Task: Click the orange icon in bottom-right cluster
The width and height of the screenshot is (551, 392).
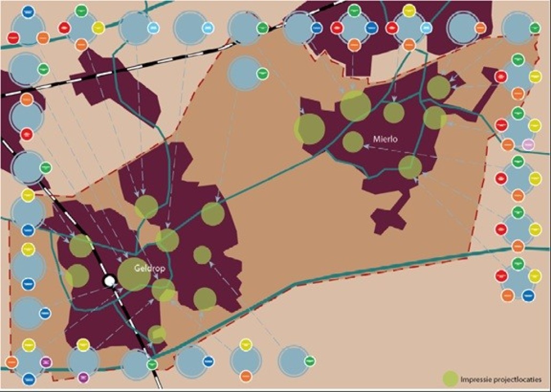Action: tap(507, 295)
